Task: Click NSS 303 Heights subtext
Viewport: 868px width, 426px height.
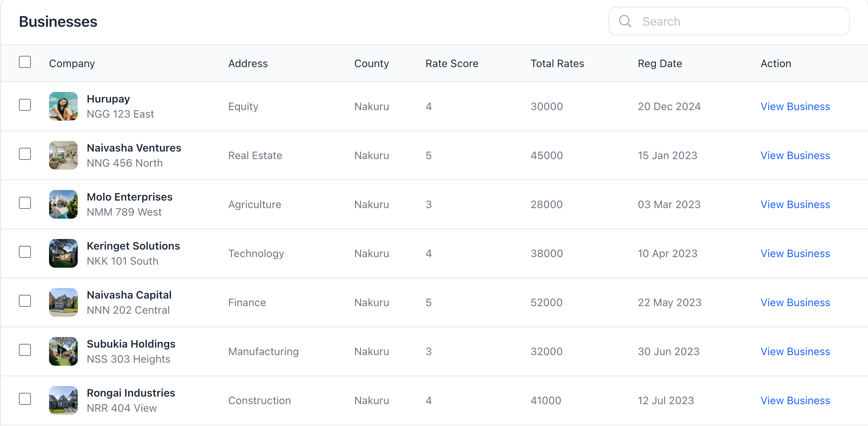Action: tap(129, 359)
